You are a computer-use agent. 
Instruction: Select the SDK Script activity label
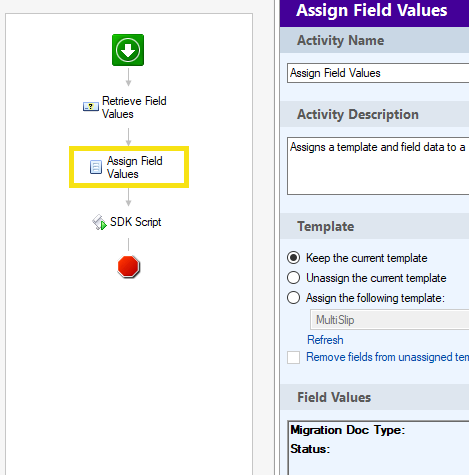pyautogui.click(x=136, y=222)
